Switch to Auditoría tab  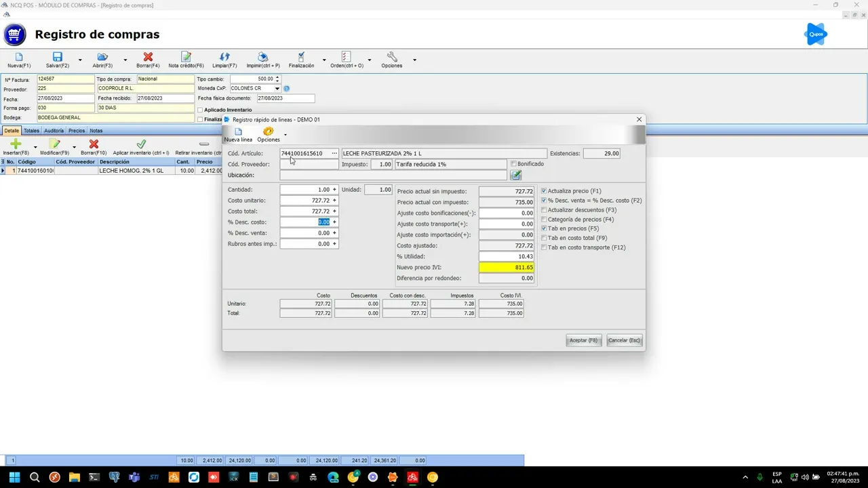(54, 131)
